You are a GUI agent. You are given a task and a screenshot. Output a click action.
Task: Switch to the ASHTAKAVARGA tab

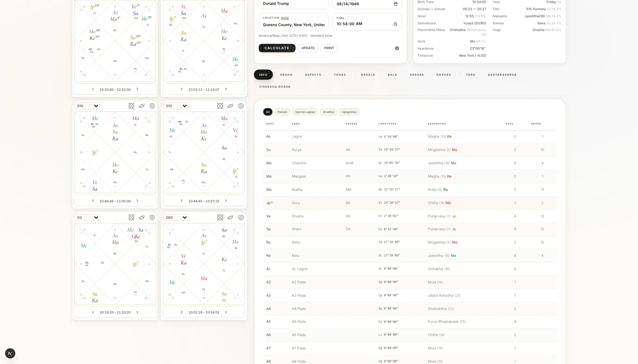tap(502, 75)
